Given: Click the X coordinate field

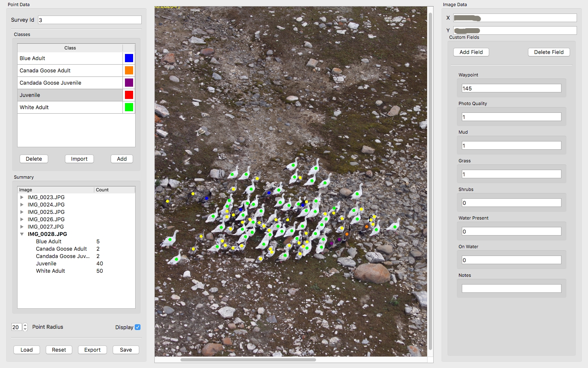Looking at the screenshot, I should (x=515, y=18).
